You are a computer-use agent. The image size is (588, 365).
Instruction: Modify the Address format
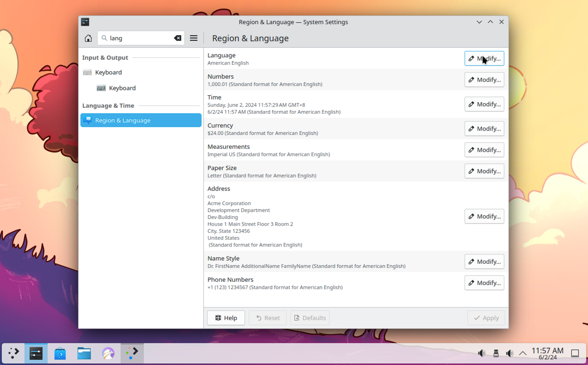coord(484,216)
